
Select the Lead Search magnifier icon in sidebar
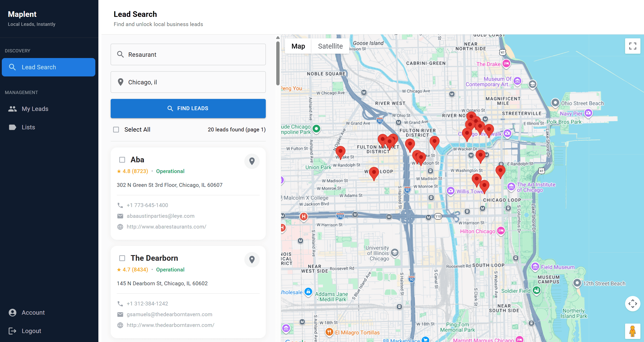[12, 67]
